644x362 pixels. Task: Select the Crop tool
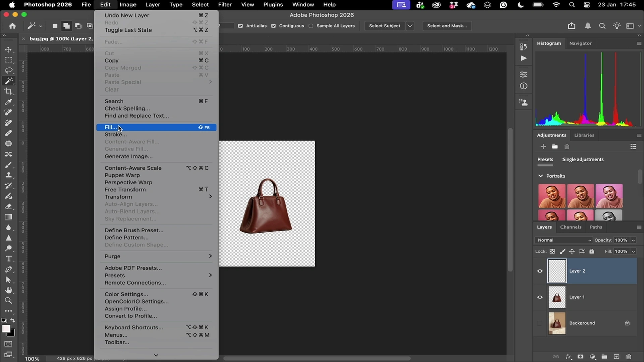pos(8,91)
